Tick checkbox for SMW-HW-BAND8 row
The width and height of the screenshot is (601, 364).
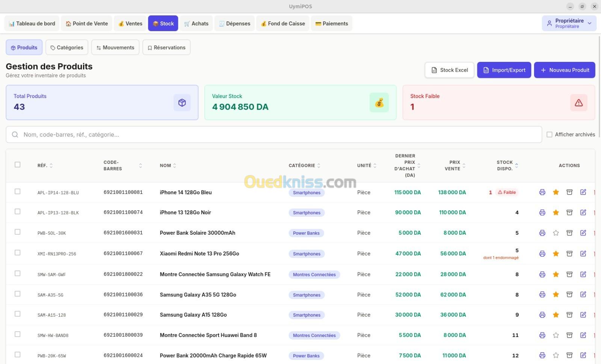point(17,334)
